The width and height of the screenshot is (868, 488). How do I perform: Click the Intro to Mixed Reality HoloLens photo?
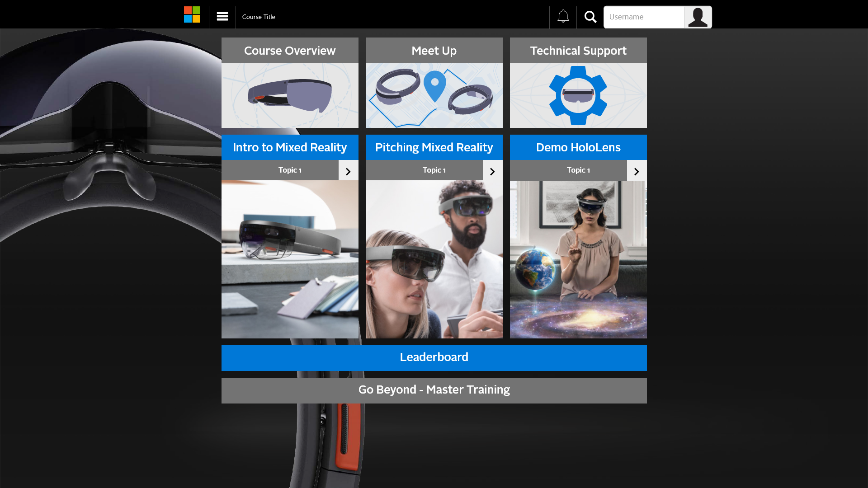(290, 259)
